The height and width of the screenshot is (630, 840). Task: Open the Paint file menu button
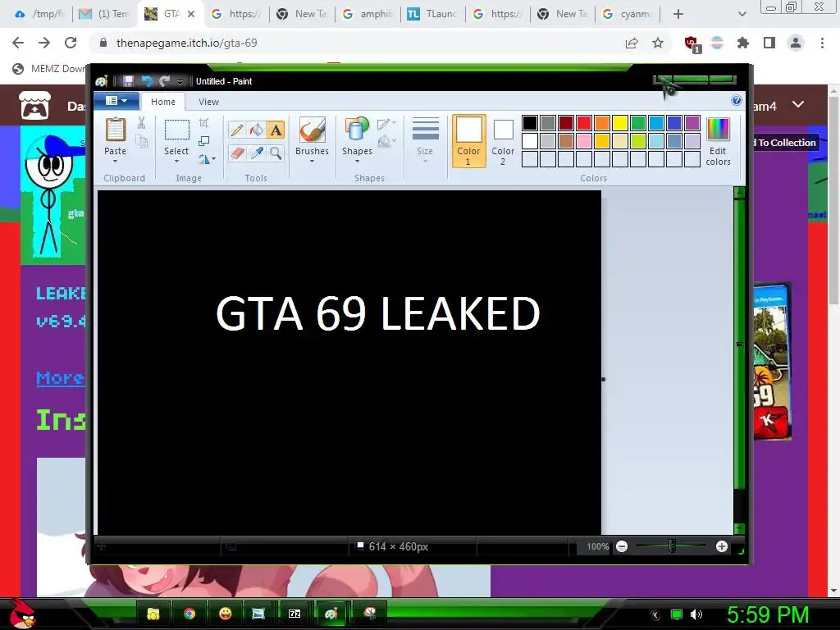coord(116,101)
